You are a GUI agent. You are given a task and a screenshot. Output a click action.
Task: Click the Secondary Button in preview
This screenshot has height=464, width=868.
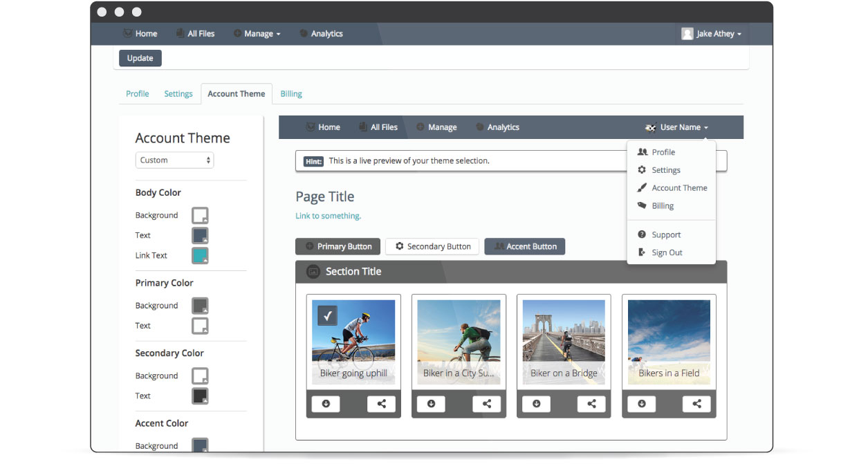point(432,246)
